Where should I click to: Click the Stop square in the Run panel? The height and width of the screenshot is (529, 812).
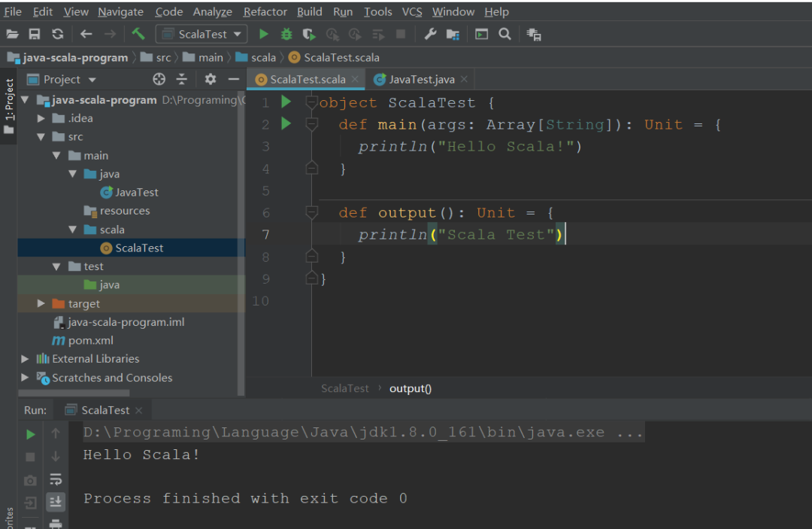[x=30, y=457]
